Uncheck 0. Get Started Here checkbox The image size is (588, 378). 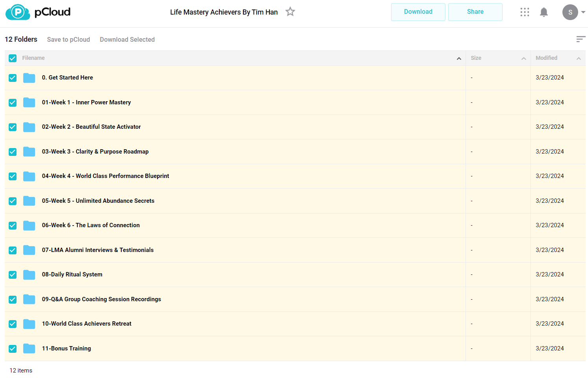(x=13, y=78)
